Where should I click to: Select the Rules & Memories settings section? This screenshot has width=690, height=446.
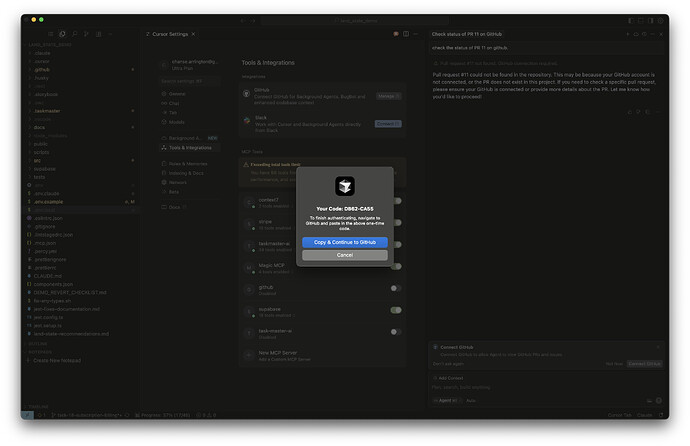tap(190, 164)
